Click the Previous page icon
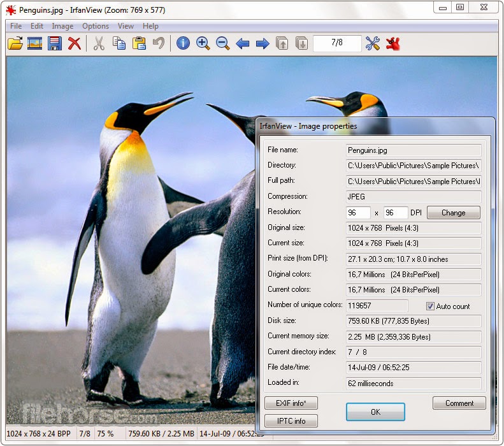 282,43
